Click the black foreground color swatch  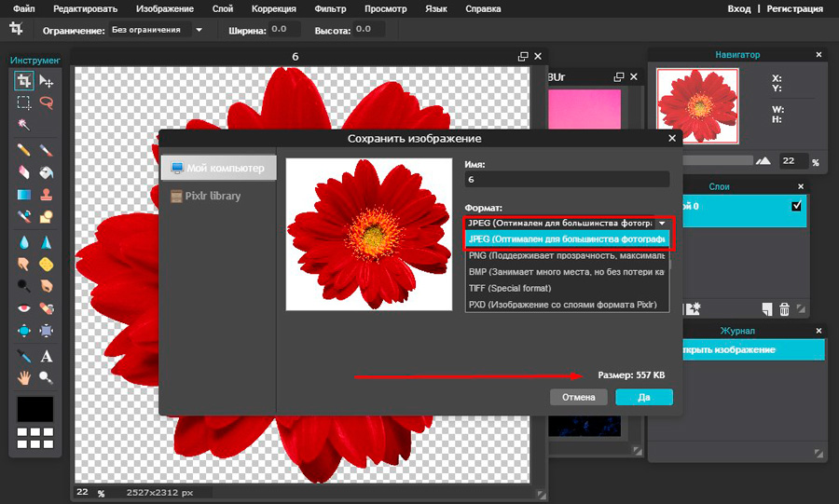point(35,409)
